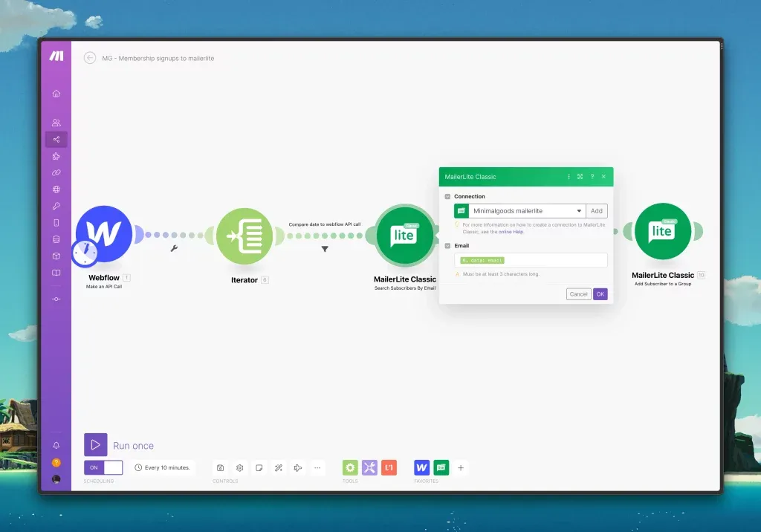Select MailerLite favorite in toolbar
This screenshot has height=532, width=761.
click(x=441, y=467)
